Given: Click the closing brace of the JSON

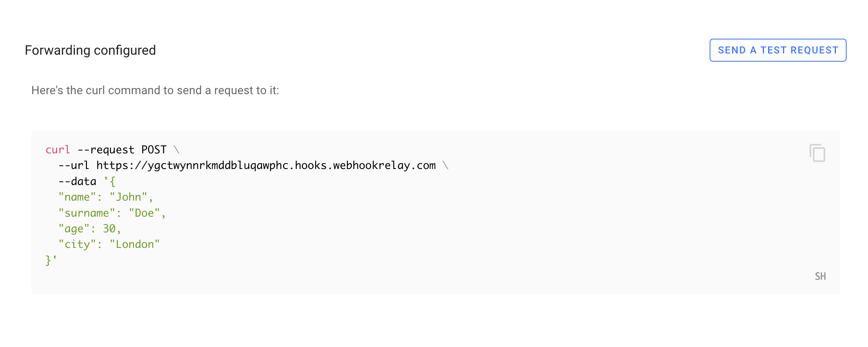Looking at the screenshot, I should coord(48,260).
